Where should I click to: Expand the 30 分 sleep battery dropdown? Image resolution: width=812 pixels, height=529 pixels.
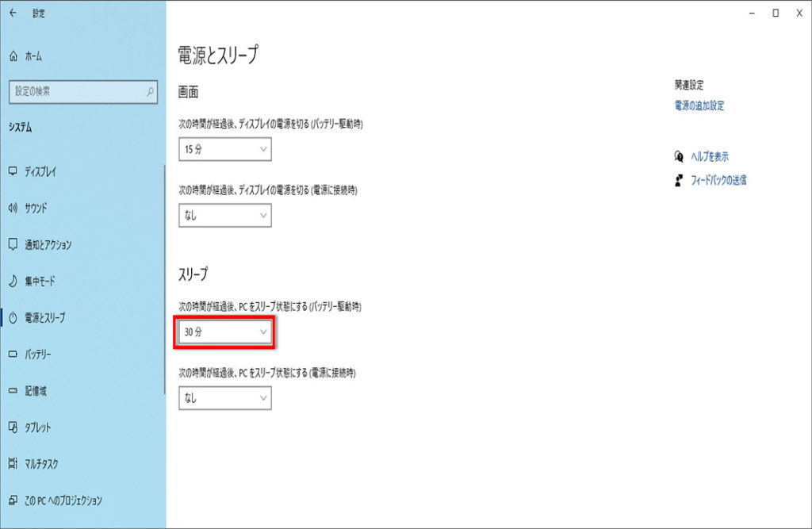coord(225,332)
